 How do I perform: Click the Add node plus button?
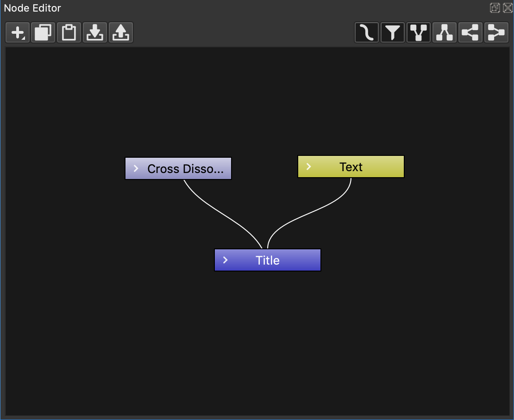[x=18, y=32]
